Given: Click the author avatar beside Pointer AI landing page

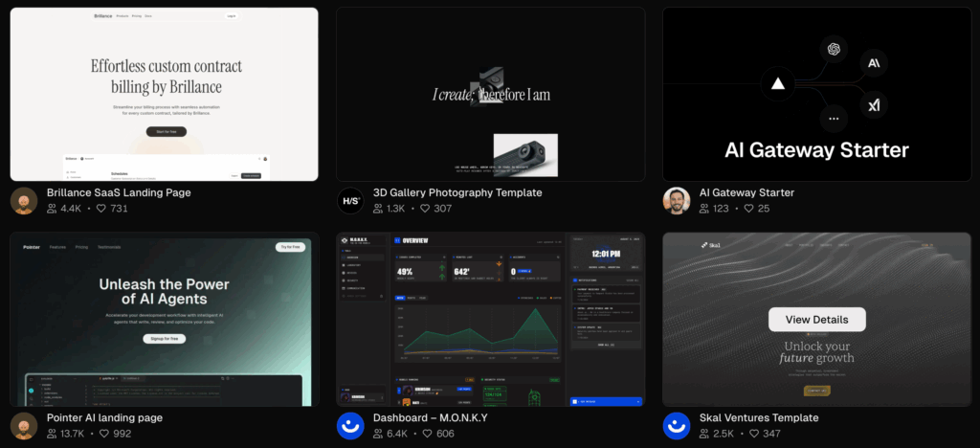Looking at the screenshot, I should (24, 425).
